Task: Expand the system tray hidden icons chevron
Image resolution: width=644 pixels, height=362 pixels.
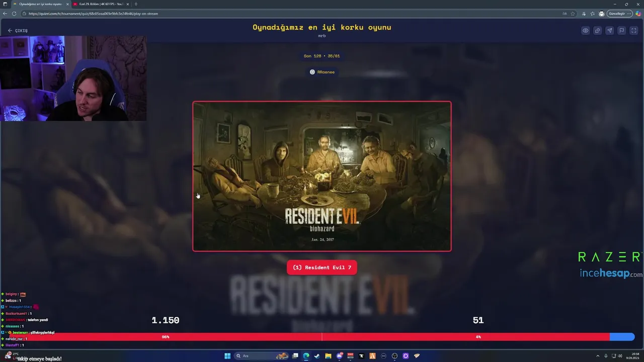Action: tap(598, 356)
